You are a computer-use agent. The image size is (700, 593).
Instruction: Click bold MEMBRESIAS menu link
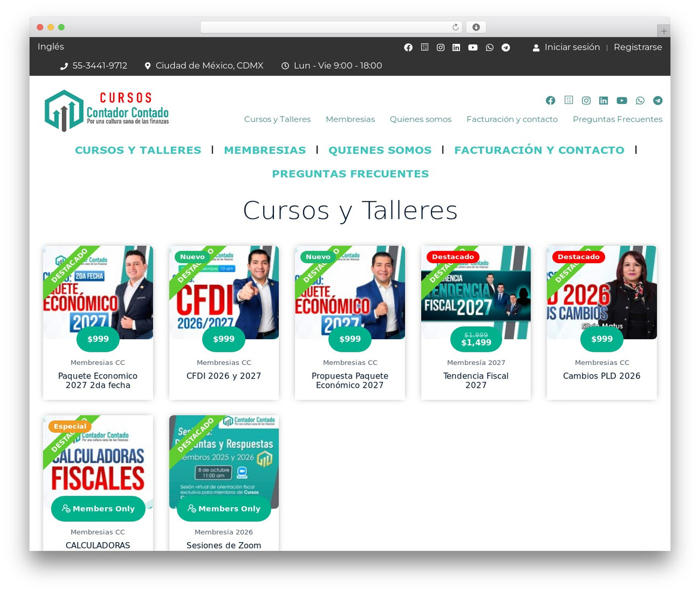[x=265, y=150]
